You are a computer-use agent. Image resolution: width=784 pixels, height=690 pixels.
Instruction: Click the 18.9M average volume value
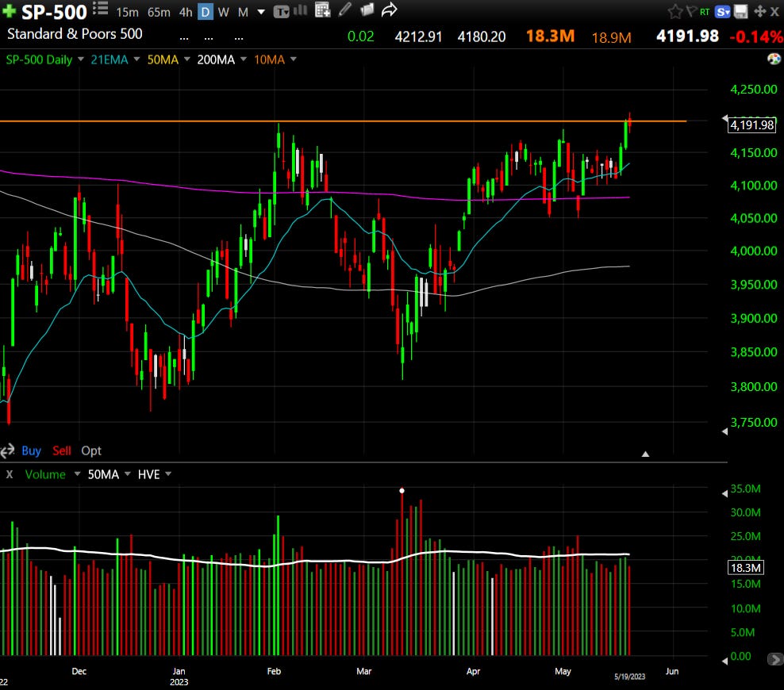pos(611,37)
